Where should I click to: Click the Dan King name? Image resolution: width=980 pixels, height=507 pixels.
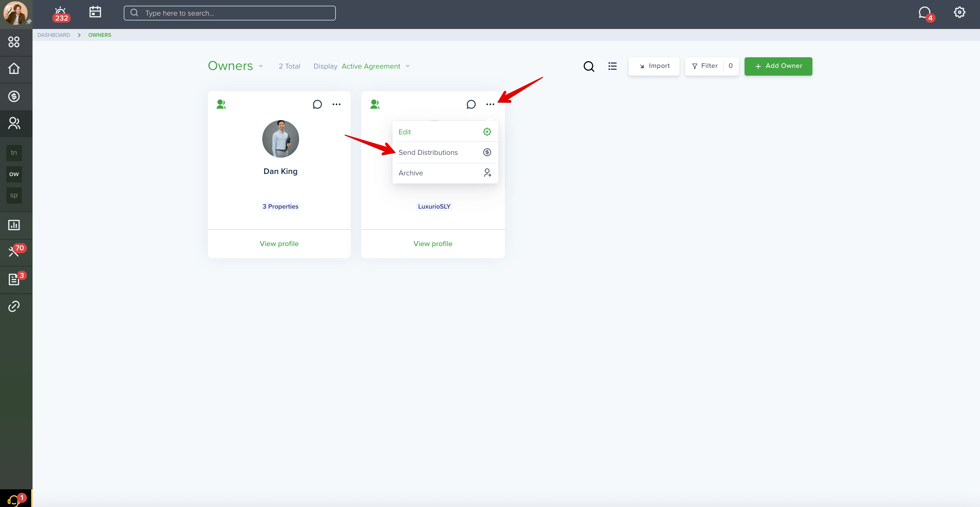click(x=280, y=171)
